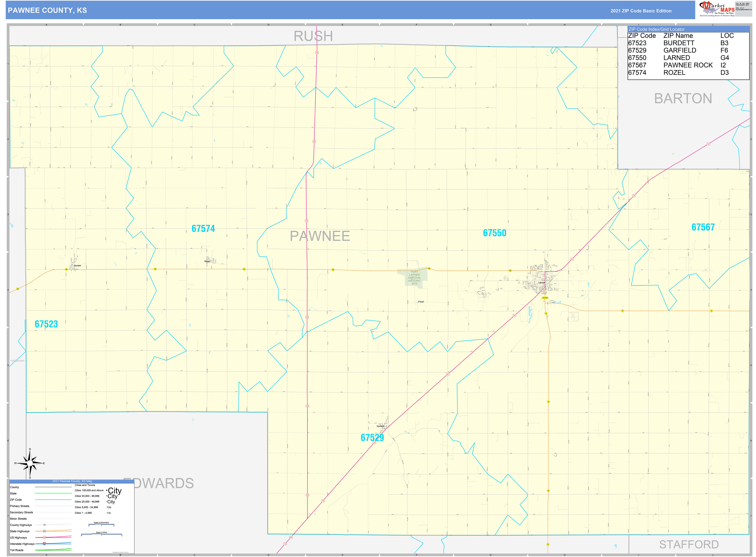Click the 67550 ZIP code label
This screenshot has width=756, height=557.
point(494,233)
